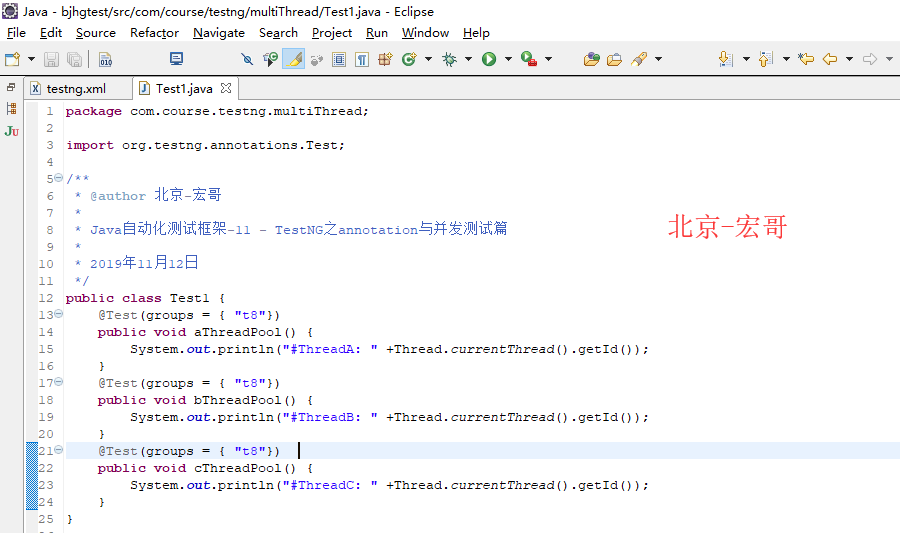Click the Open Type folder icon

(592, 59)
